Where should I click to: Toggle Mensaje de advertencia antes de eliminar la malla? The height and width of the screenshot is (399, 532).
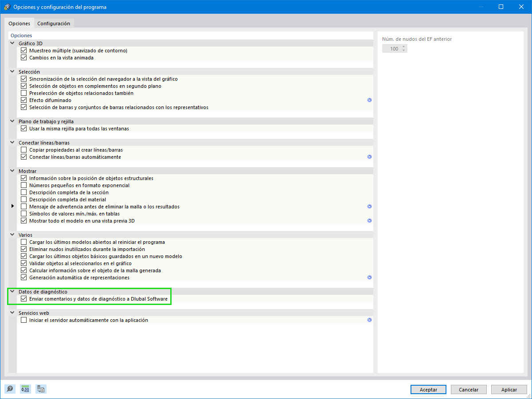(x=24, y=207)
